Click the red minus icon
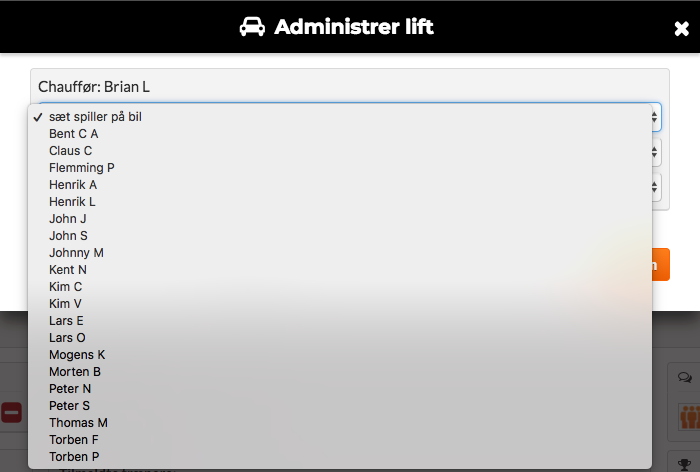 tap(11, 412)
